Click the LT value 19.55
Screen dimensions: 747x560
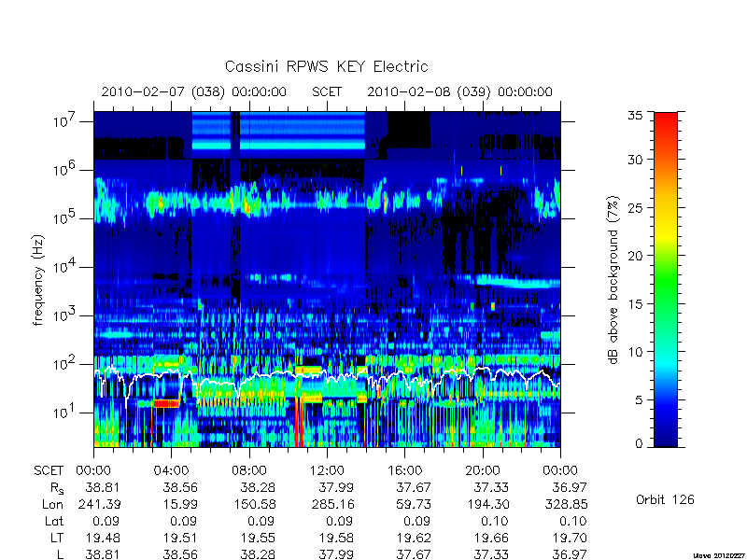[x=258, y=539]
